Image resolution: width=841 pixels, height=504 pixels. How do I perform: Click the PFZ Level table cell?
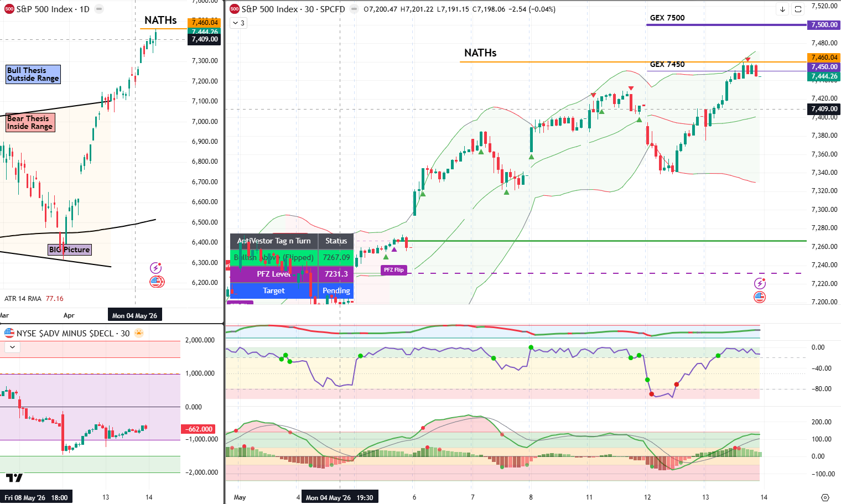pyautogui.click(x=274, y=274)
